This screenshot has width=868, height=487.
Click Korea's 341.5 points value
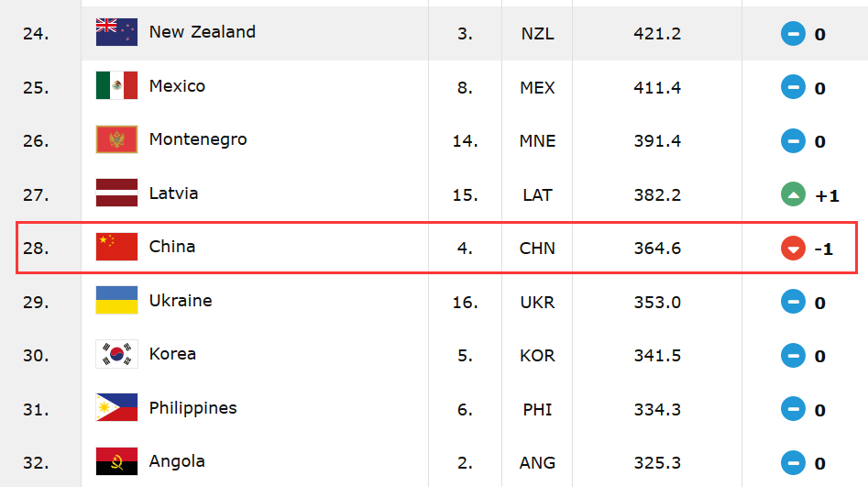coord(657,356)
